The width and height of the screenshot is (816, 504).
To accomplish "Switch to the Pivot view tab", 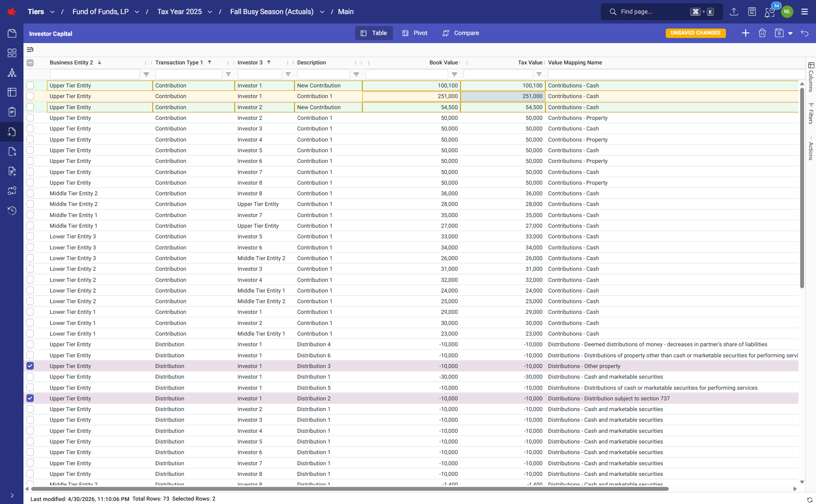I will pyautogui.click(x=415, y=33).
